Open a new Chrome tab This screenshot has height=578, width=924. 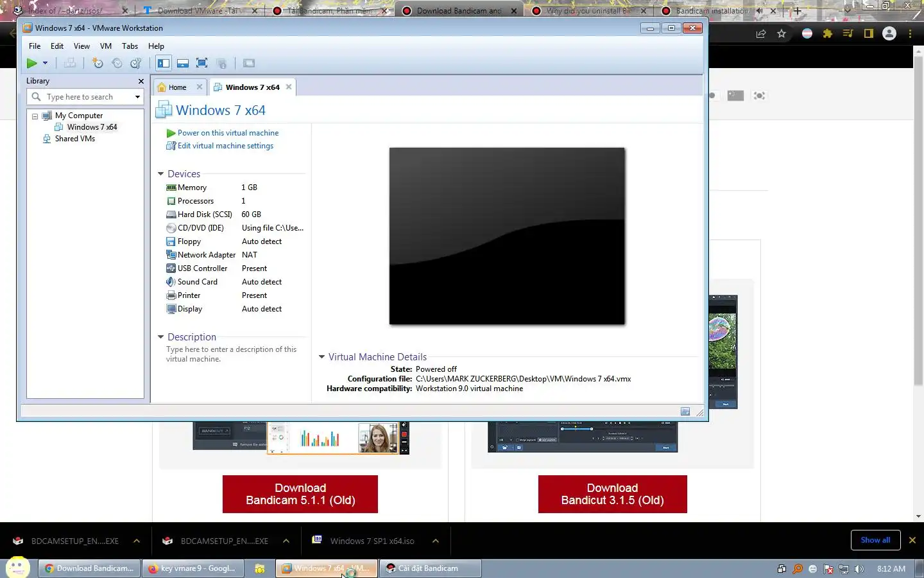tap(798, 10)
